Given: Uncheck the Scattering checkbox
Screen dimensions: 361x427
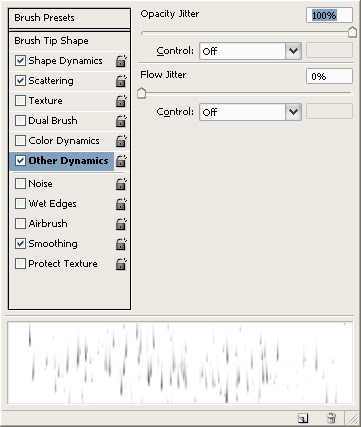Looking at the screenshot, I should pos(20,81).
